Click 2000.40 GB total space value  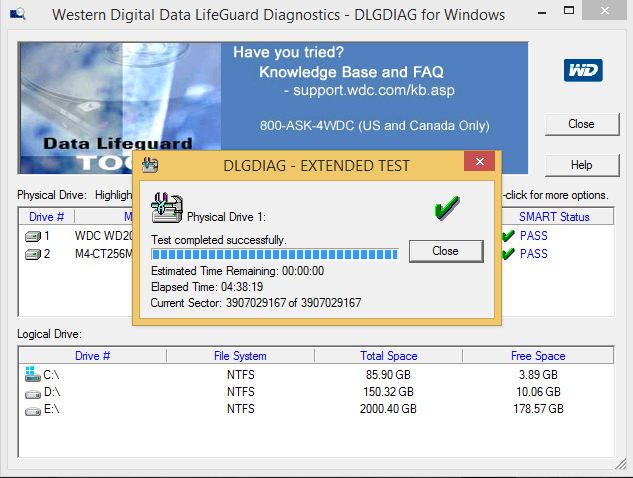point(388,409)
